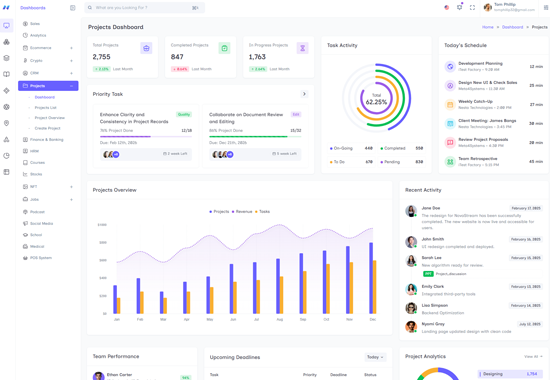Open the language flag selector
The width and height of the screenshot is (550, 380).
(x=447, y=7)
